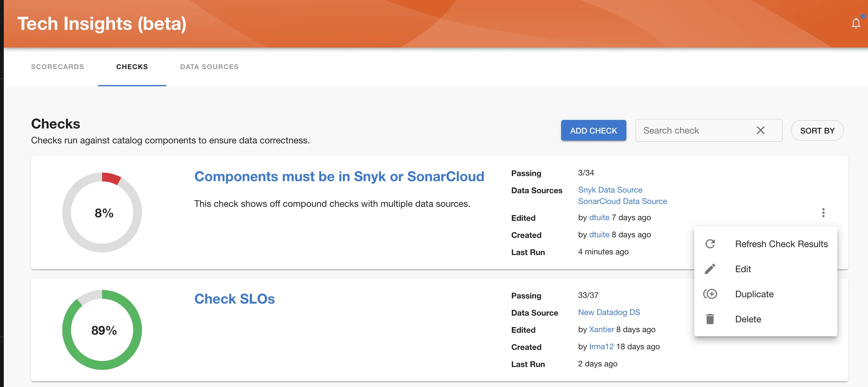Click the 89% green progress ring
Viewport: 868px width, 387px height.
(x=102, y=330)
